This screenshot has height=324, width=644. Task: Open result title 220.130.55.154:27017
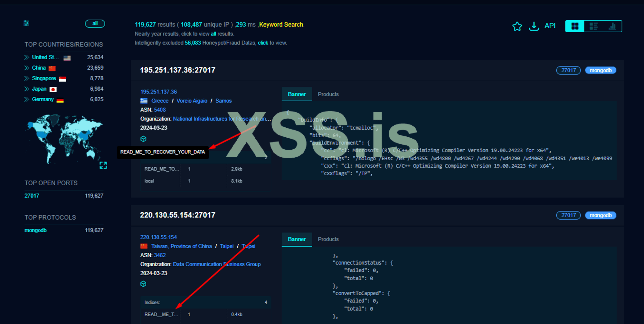pyautogui.click(x=178, y=215)
